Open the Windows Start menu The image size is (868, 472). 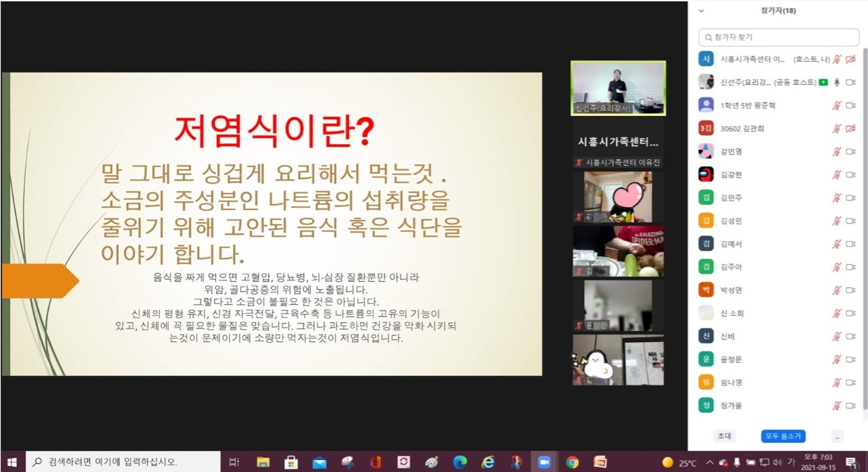tap(12, 462)
